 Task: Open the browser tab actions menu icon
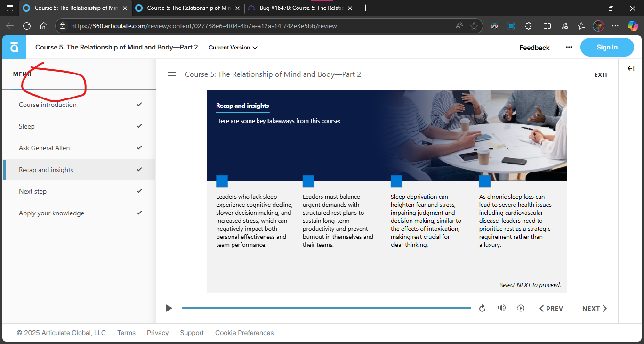pos(10,8)
